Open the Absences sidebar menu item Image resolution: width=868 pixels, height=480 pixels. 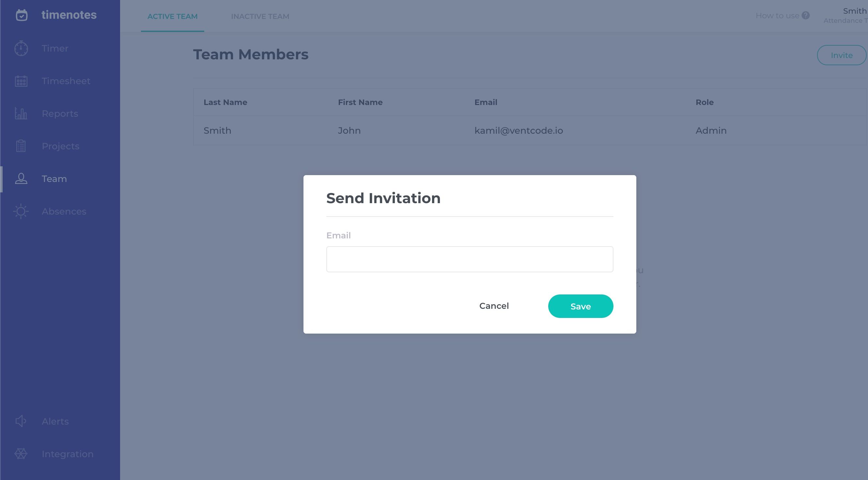tap(64, 211)
